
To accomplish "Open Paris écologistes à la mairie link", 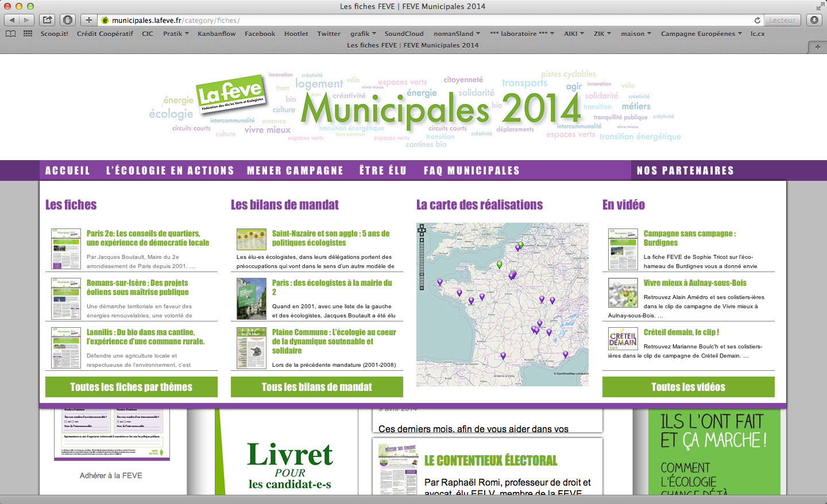I will (332, 288).
